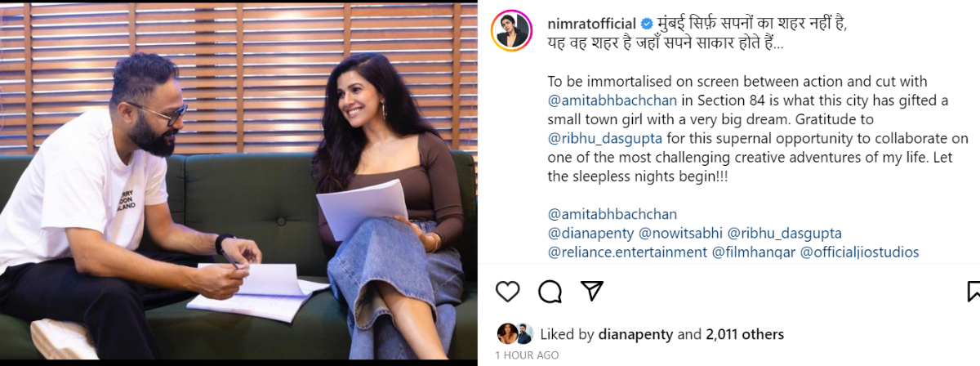View the list of 2,011 others who liked
The height and width of the screenshot is (366, 980).
click(x=745, y=334)
